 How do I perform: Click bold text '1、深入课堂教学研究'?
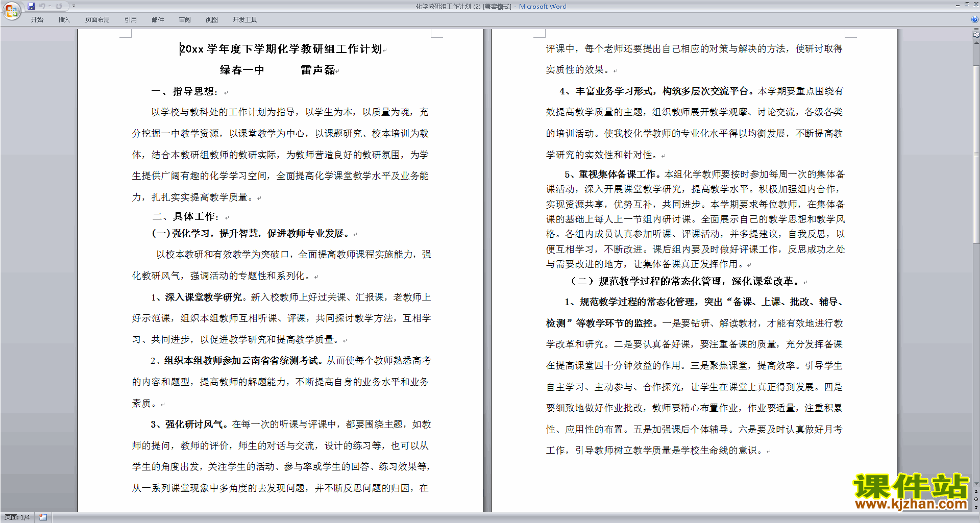(197, 297)
